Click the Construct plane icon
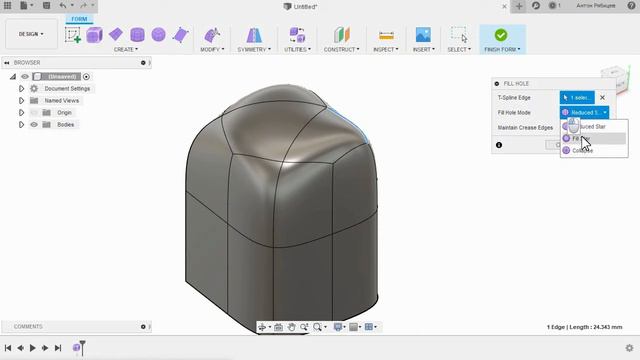Viewport: 640px width, 360px height. [x=342, y=35]
